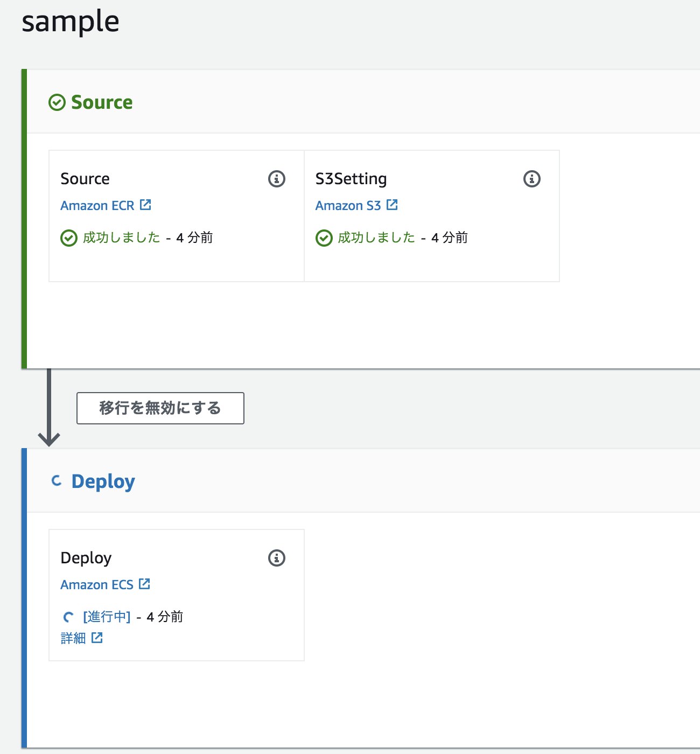Viewport: 700px width, 754px height.
Task: Click in-progress spinner beside [進行中]
Action: click(68, 617)
